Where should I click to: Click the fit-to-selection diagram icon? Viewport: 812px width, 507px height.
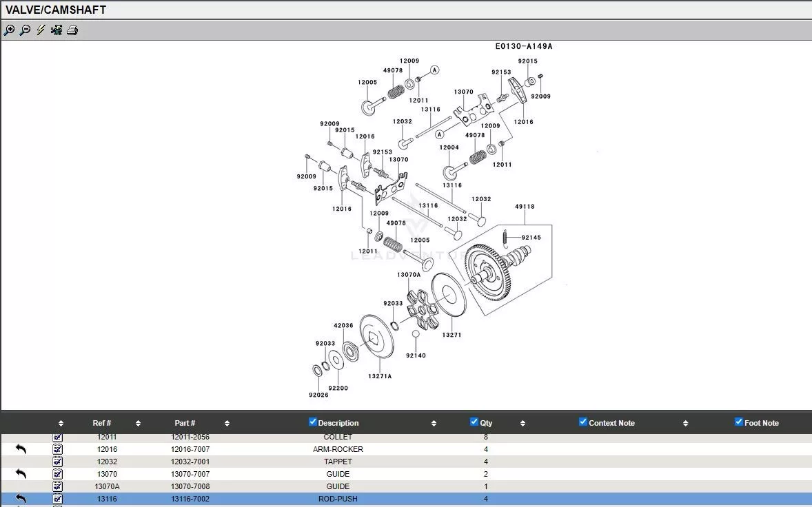point(57,30)
